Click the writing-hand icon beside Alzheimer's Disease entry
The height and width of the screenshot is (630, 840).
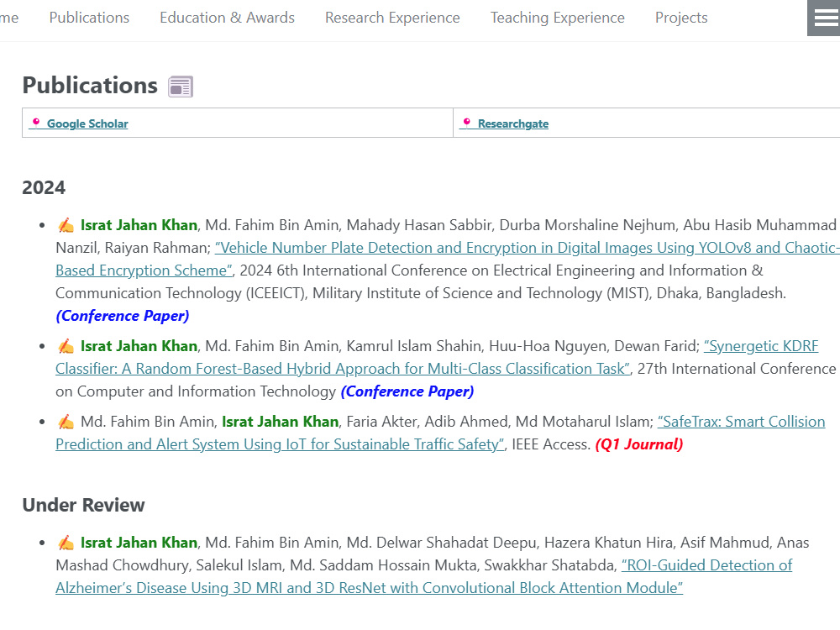pyautogui.click(x=66, y=543)
